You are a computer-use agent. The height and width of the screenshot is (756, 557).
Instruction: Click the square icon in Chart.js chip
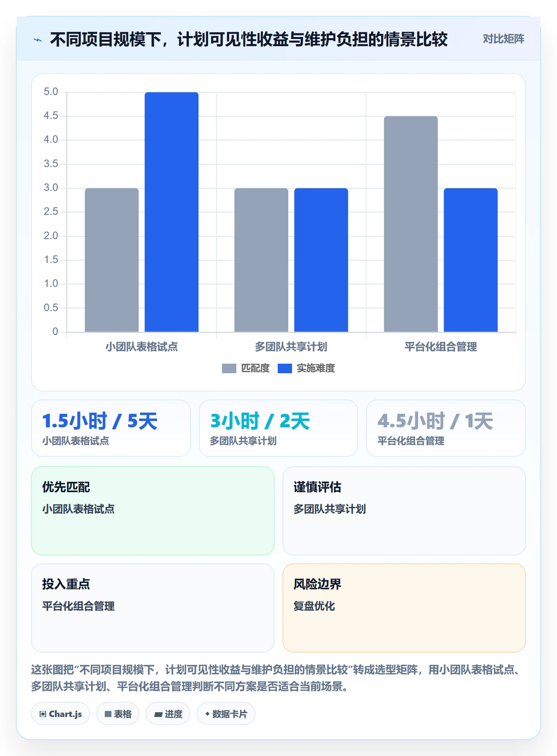43,714
